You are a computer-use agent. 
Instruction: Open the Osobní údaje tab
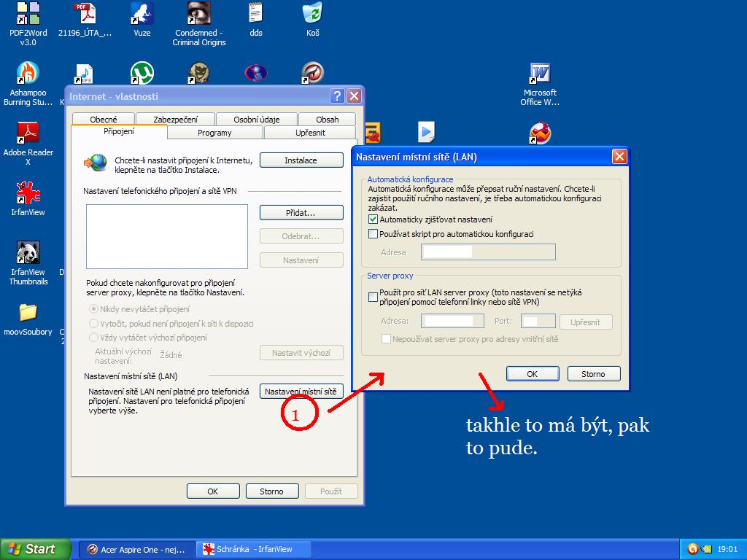(256, 119)
